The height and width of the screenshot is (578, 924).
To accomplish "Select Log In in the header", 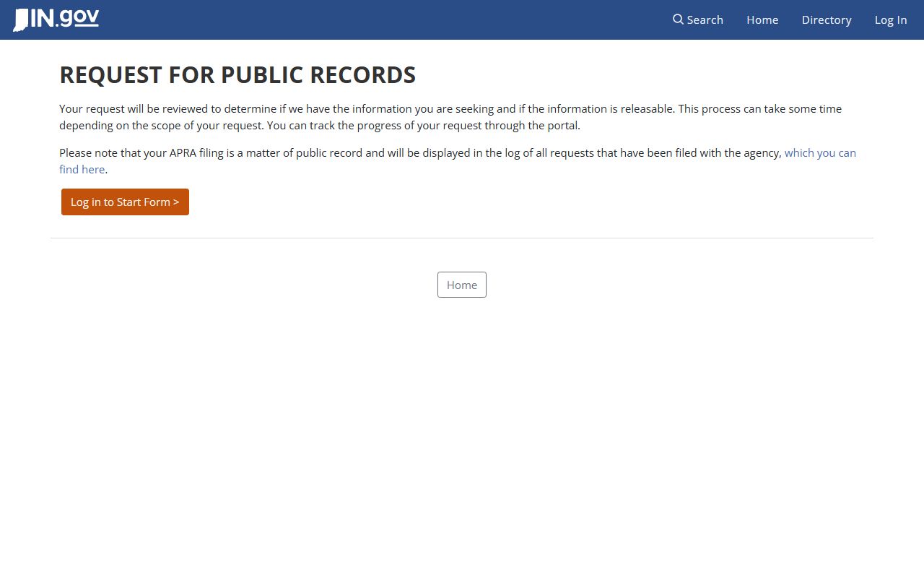I will point(891,20).
